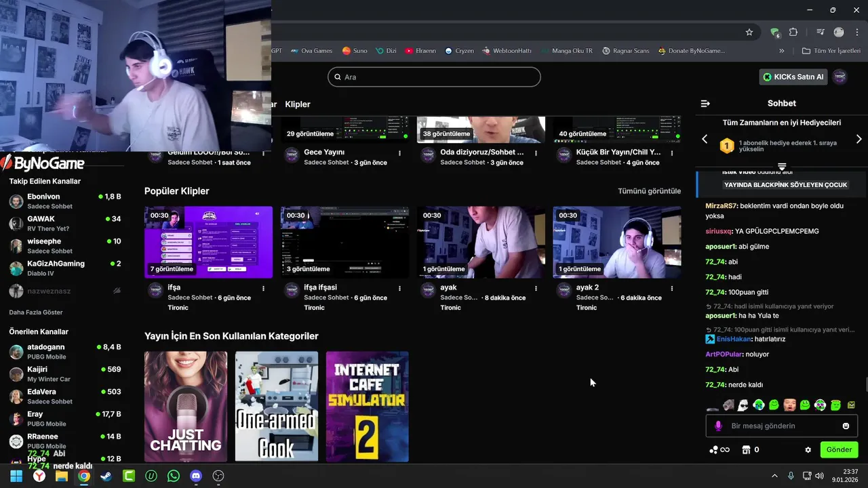Open the Ebonivon channel in sidebar
Viewport: 868px width, 488px height.
65,201
